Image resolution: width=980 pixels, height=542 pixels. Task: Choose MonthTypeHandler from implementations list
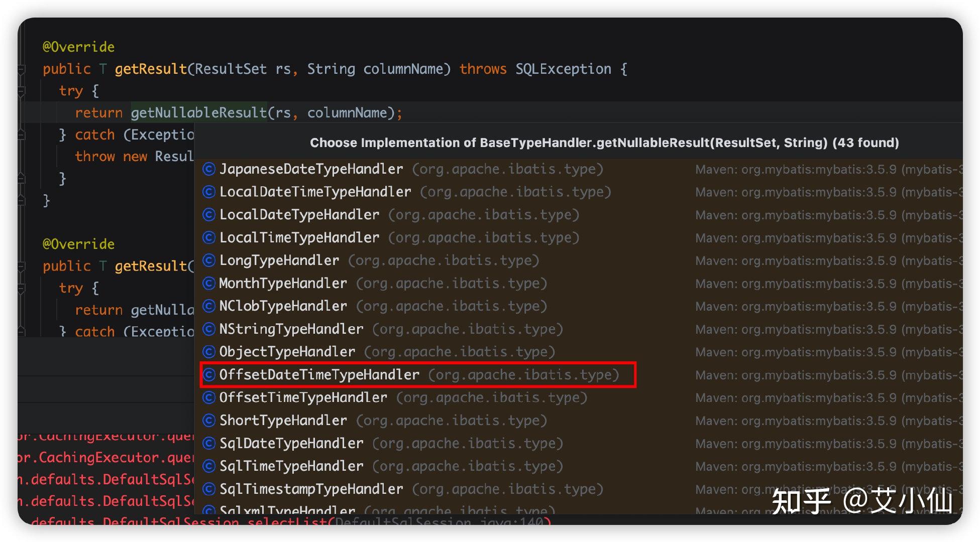pos(283,284)
